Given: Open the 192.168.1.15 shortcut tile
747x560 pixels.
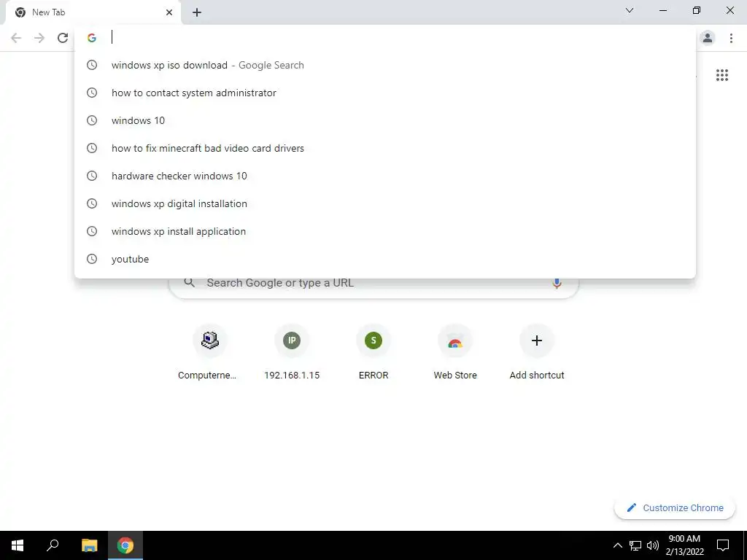Looking at the screenshot, I should point(292,353).
